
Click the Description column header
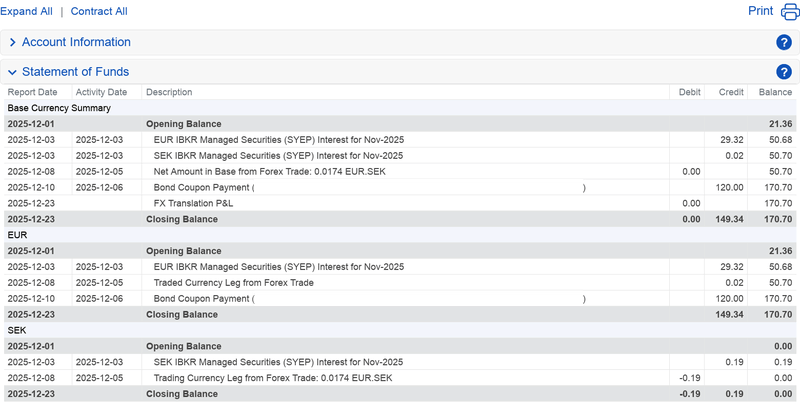(169, 92)
